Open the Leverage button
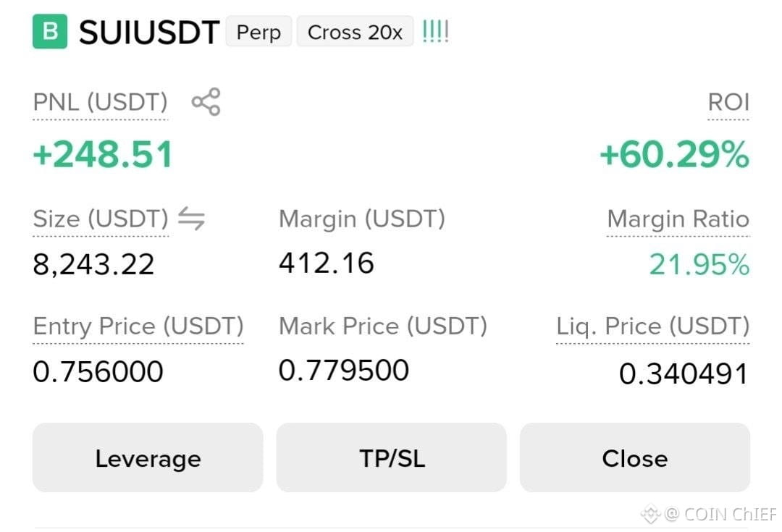Viewport: 782px width, 532px height. 148,457
